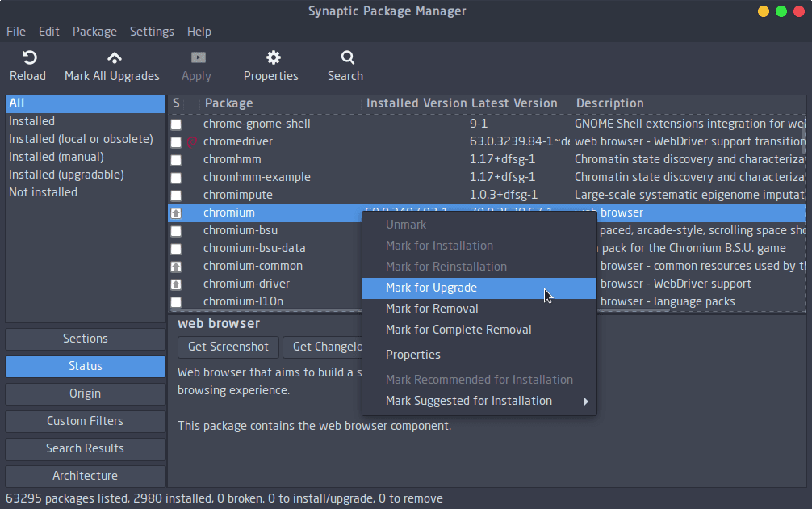812x509 pixels.
Task: Sort by the S status column header
Action: [x=176, y=103]
